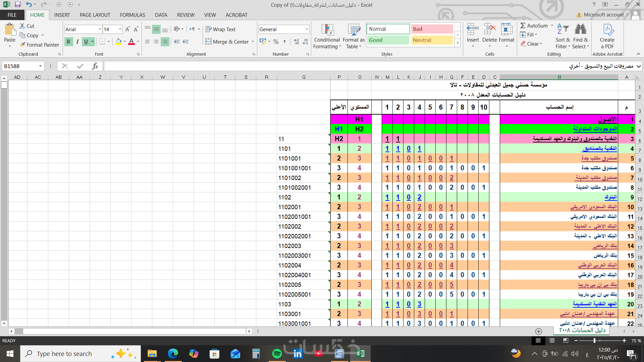The height and width of the screenshot is (362, 644).
Task: Open the PAGE LAYOUT tab
Action: pos(95,15)
